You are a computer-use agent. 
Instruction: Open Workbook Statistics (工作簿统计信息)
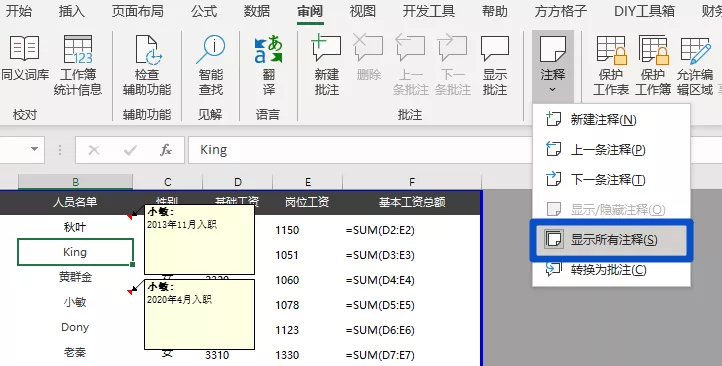point(78,64)
